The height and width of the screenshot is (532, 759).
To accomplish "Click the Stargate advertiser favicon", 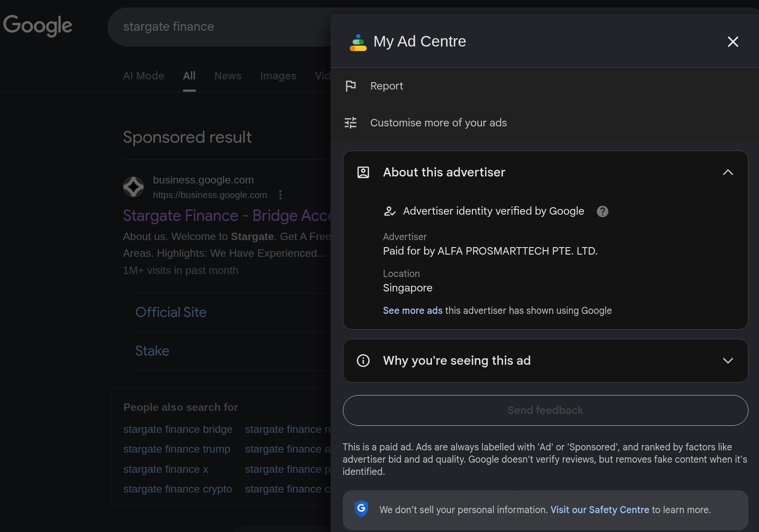I will (x=133, y=187).
